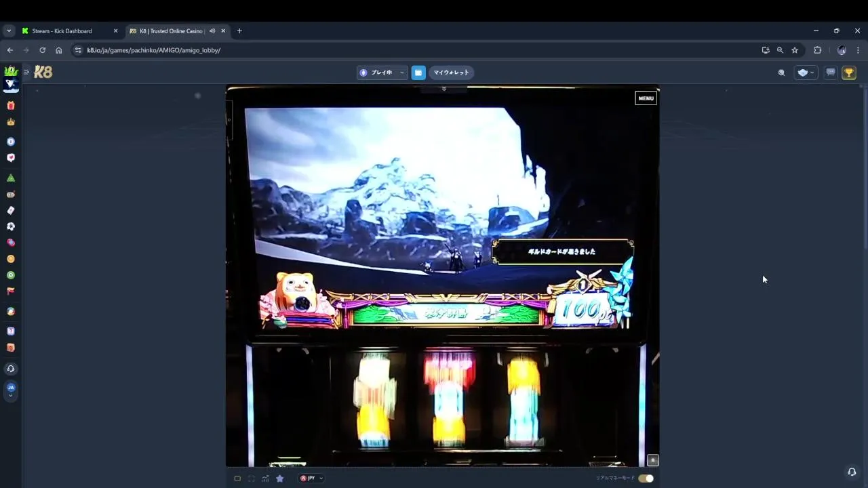The image size is (868, 488).
Task: Click the blue wallet icon in header
Action: 418,73
